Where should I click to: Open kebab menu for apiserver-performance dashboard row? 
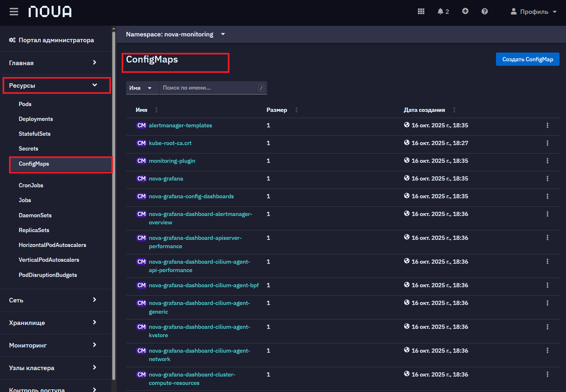547,238
